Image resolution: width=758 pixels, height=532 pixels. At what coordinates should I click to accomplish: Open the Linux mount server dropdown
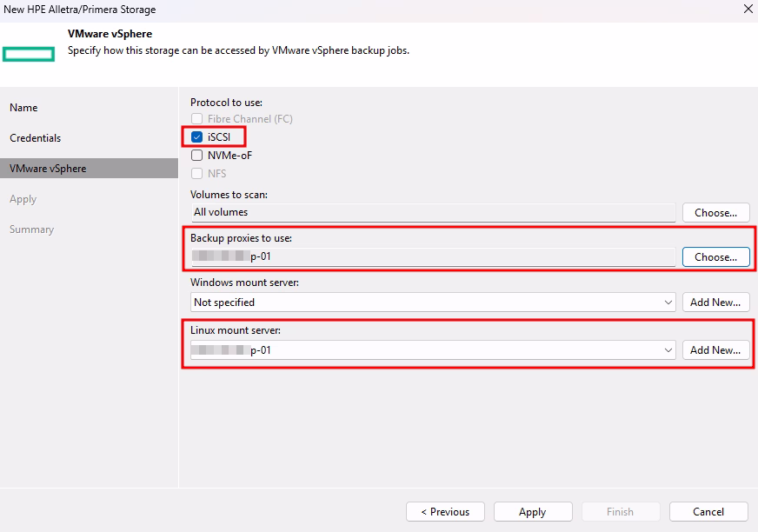coord(668,350)
